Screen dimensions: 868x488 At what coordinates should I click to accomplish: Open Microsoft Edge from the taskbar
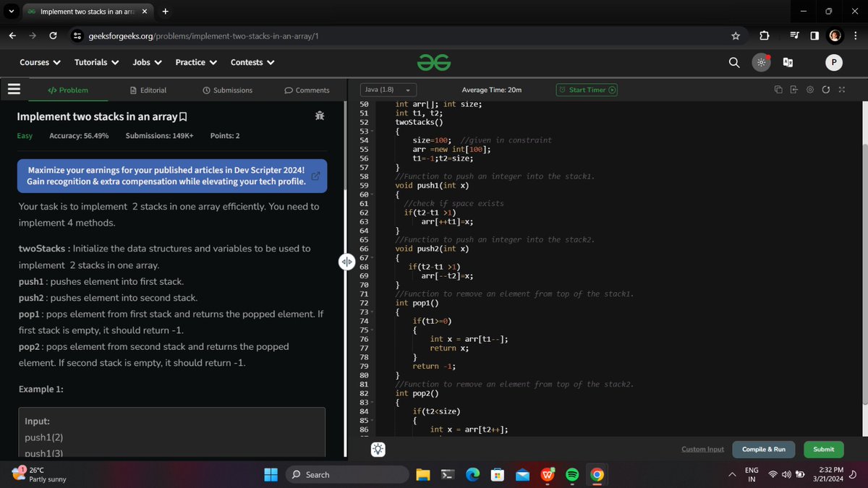[x=472, y=474]
